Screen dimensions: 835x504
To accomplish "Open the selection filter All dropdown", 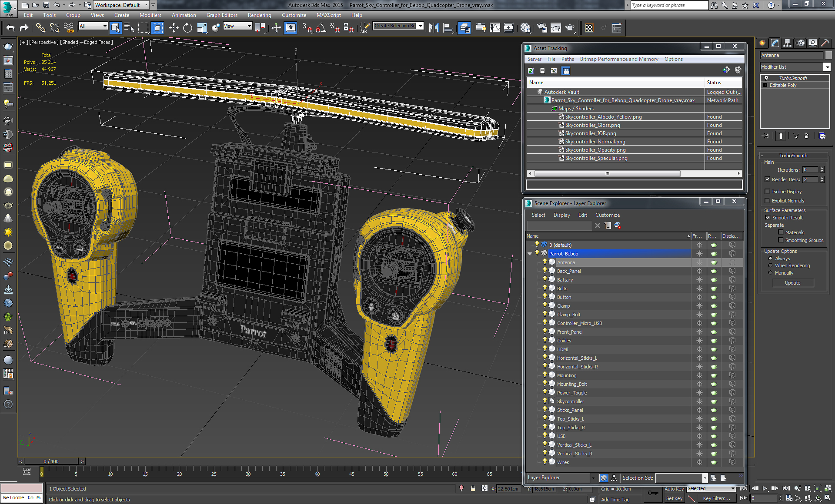I will tap(93, 27).
